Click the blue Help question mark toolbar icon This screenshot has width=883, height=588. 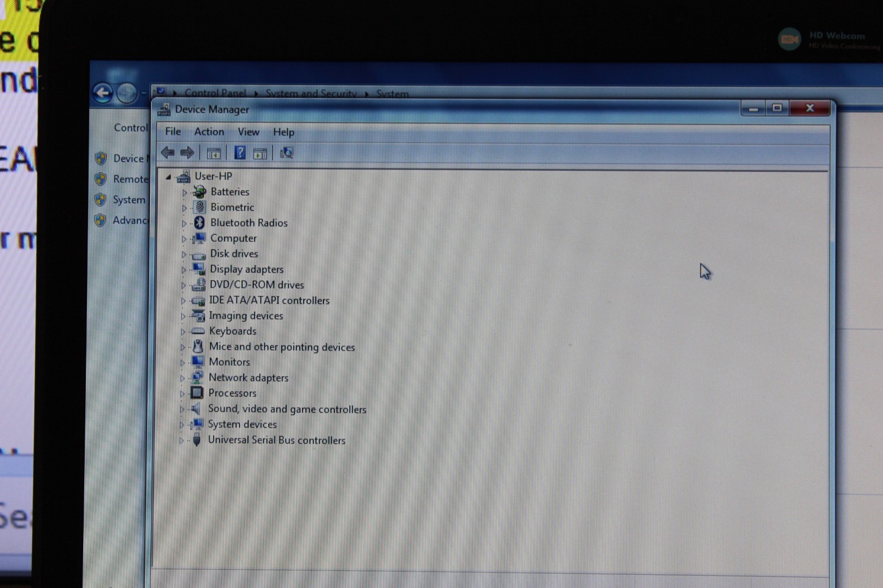point(240,153)
